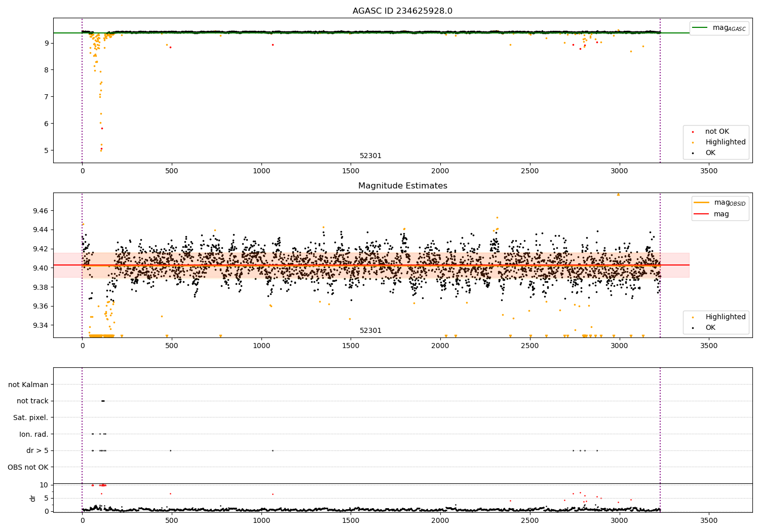This screenshot has width=760, height=532.
Task: Click the 'not track' axis label
Action: tap(32, 401)
